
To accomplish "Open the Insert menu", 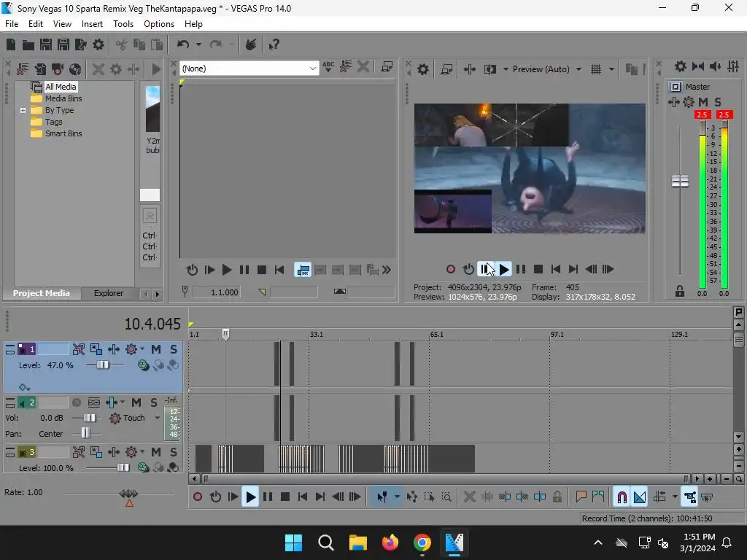I will (x=92, y=24).
